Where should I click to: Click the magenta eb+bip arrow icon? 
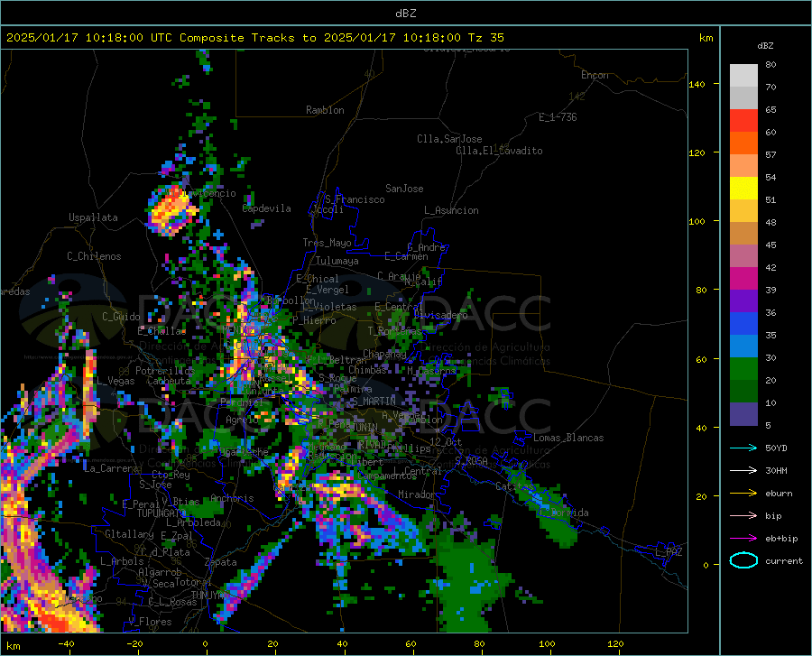tap(743, 538)
